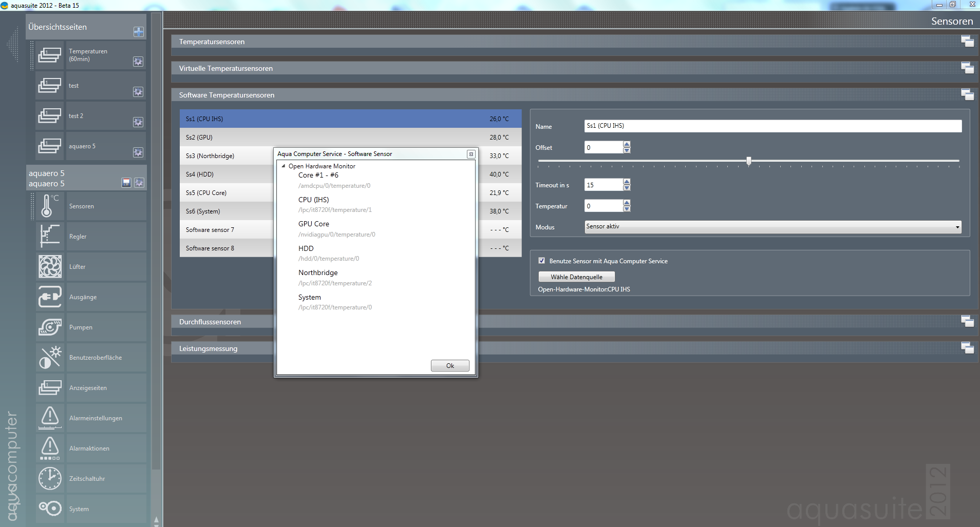Open the Pumpen pump icon
The width and height of the screenshot is (980, 527).
point(50,327)
